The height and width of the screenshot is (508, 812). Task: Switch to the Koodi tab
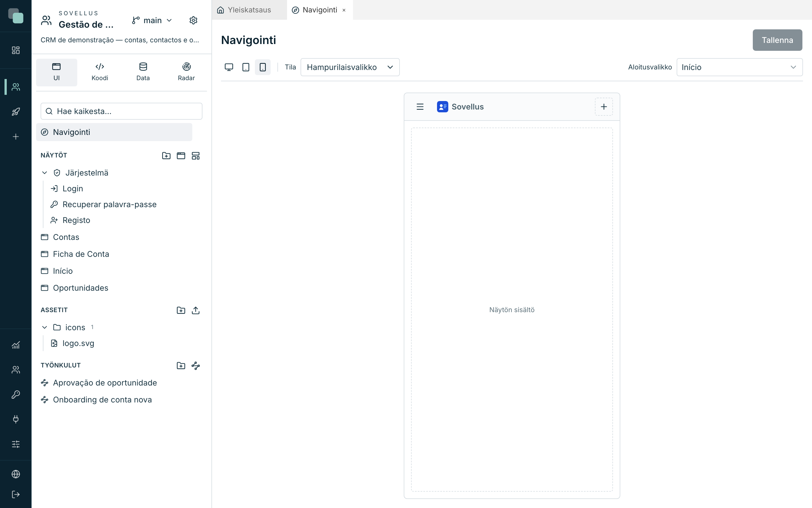tap(100, 72)
